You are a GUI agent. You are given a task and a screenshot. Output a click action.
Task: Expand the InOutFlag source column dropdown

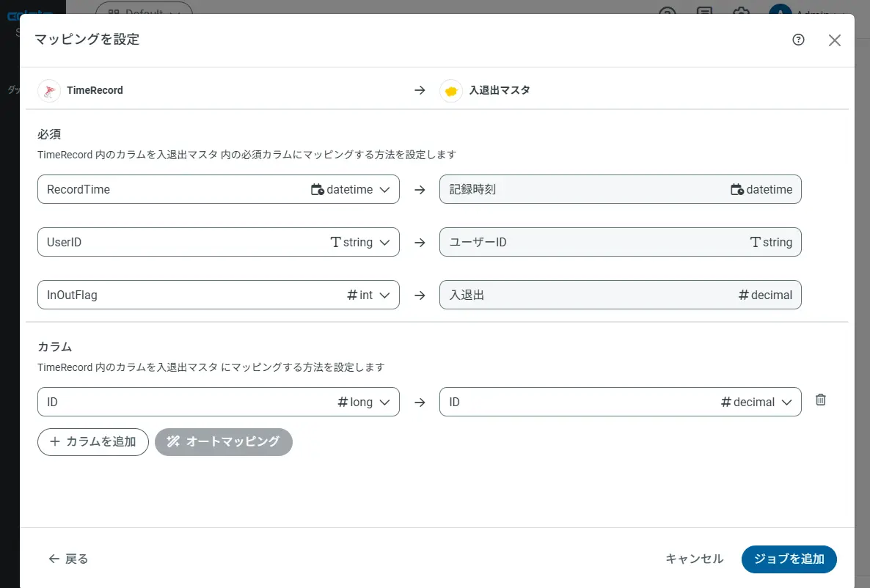(386, 295)
